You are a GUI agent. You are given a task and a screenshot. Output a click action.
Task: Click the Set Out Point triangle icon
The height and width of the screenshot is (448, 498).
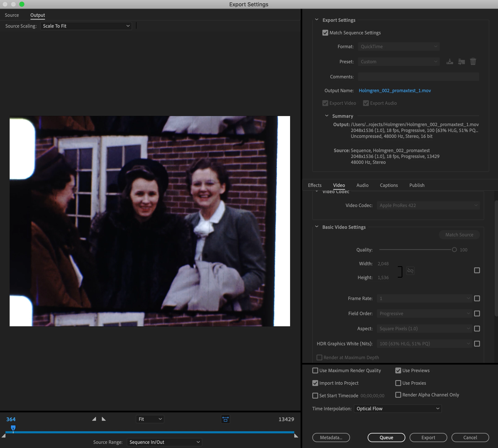coord(104,419)
